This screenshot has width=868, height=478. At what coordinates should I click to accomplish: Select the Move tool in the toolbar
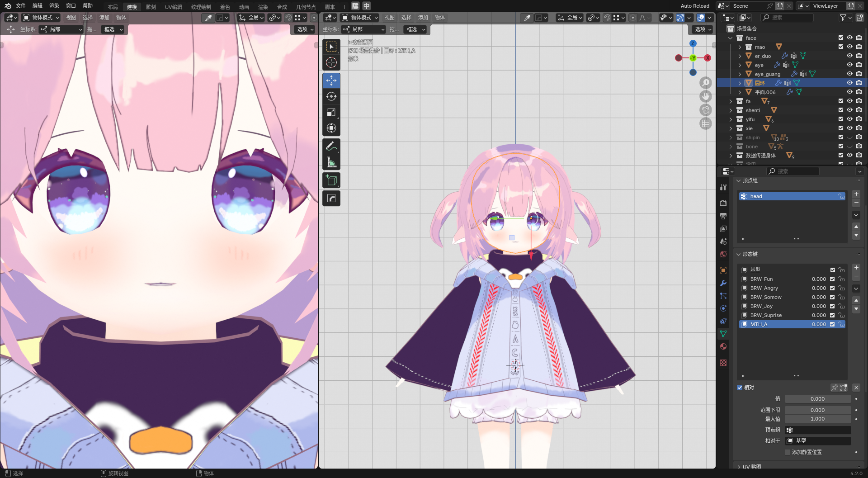(x=331, y=81)
